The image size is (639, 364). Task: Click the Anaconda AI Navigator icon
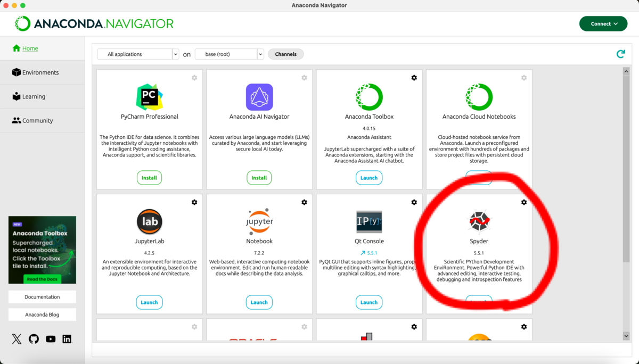259,97
